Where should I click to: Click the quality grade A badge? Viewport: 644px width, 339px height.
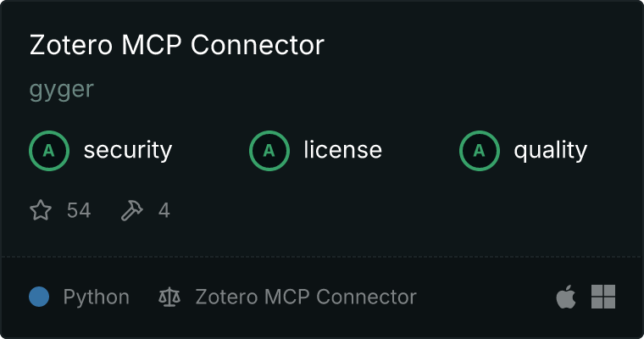coord(480,151)
